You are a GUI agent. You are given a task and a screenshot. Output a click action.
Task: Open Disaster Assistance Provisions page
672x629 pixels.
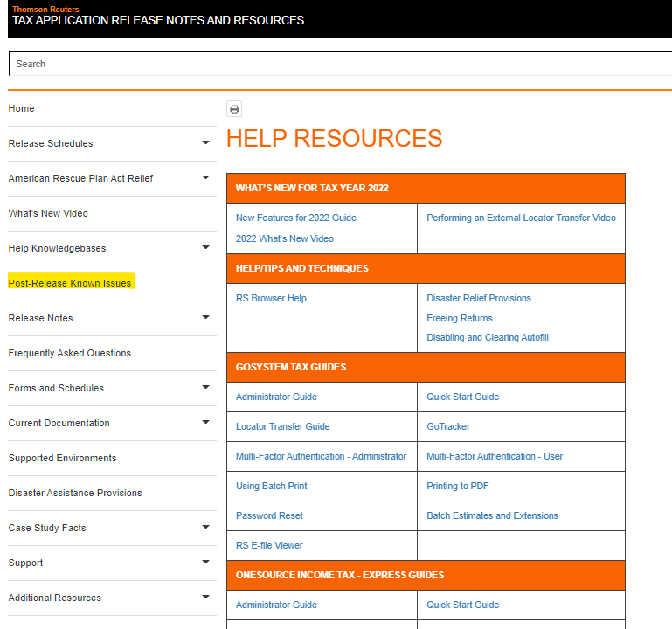75,493
